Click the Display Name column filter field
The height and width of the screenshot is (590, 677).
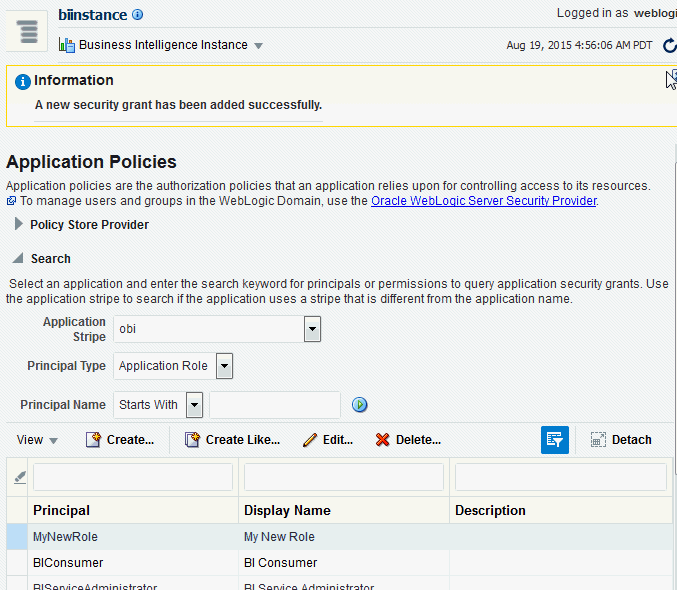(x=344, y=477)
